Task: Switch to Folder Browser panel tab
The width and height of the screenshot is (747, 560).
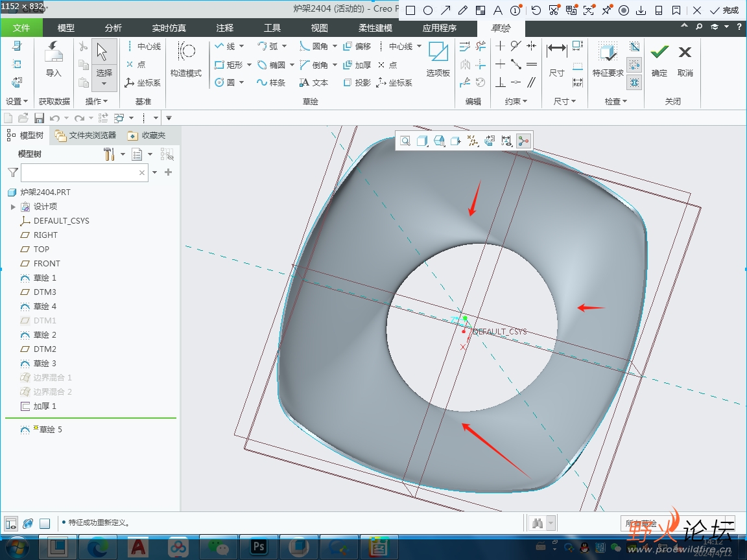Action: click(x=86, y=135)
